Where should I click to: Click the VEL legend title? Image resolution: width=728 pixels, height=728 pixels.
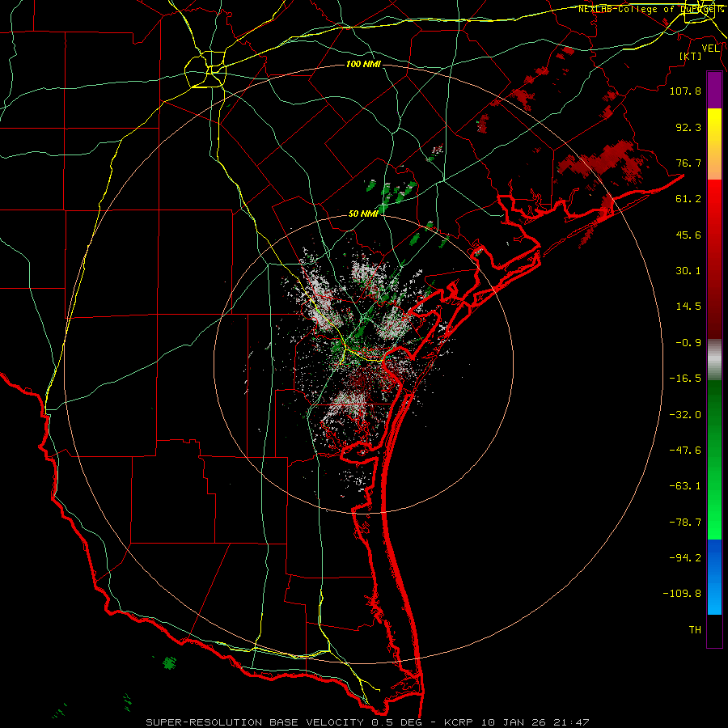click(710, 49)
